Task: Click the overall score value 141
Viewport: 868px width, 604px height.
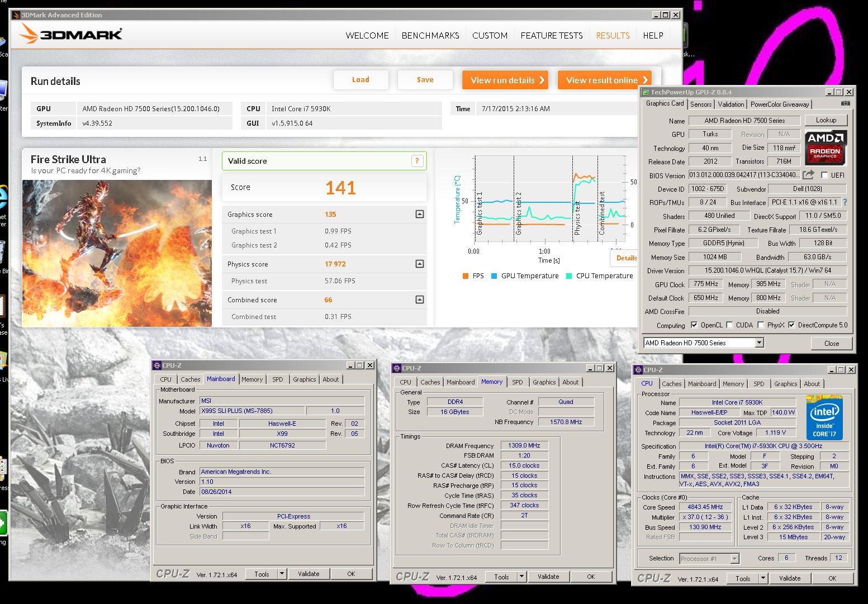Action: (x=340, y=188)
